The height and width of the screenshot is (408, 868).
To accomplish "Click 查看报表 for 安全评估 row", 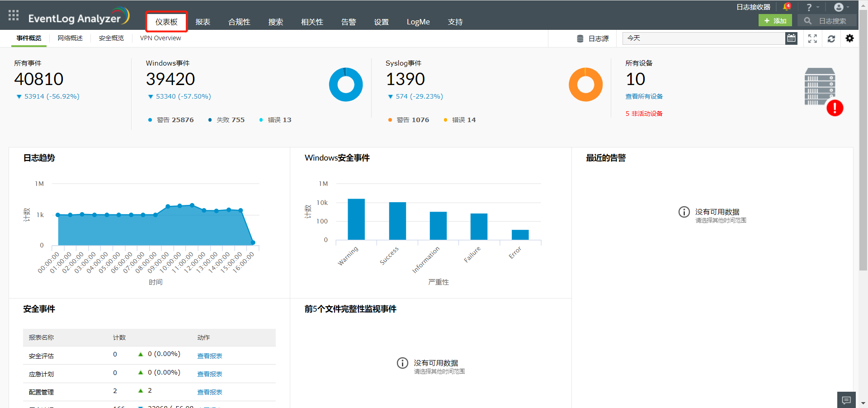I will pyautogui.click(x=209, y=356).
